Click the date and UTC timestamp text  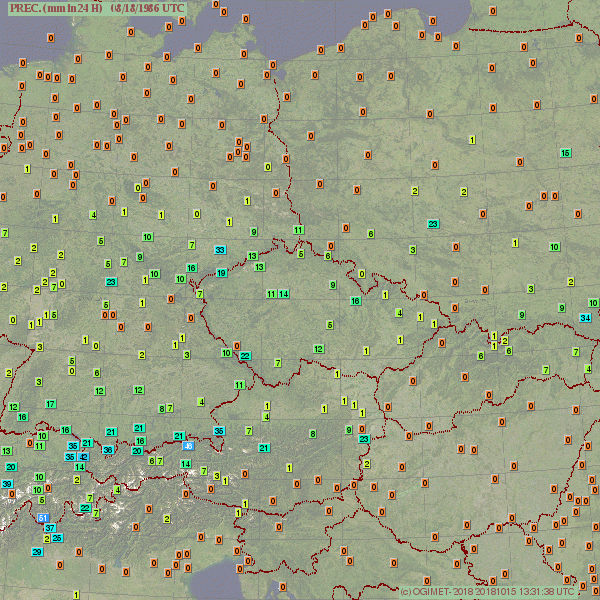[148, 7]
